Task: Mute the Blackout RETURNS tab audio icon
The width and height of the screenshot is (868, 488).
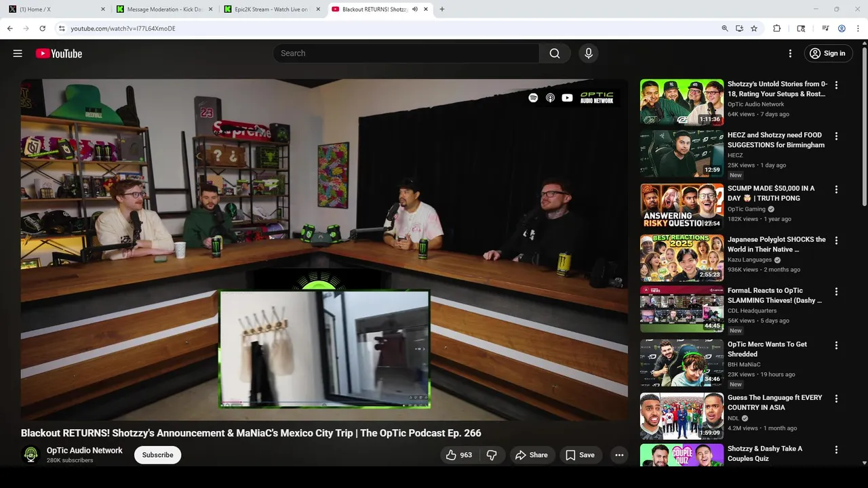Action: click(415, 9)
